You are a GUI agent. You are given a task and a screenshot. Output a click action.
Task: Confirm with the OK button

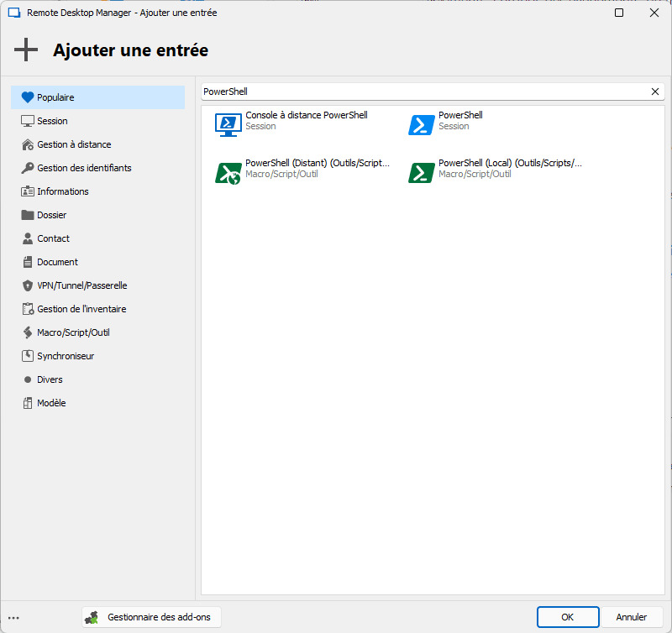coord(567,617)
